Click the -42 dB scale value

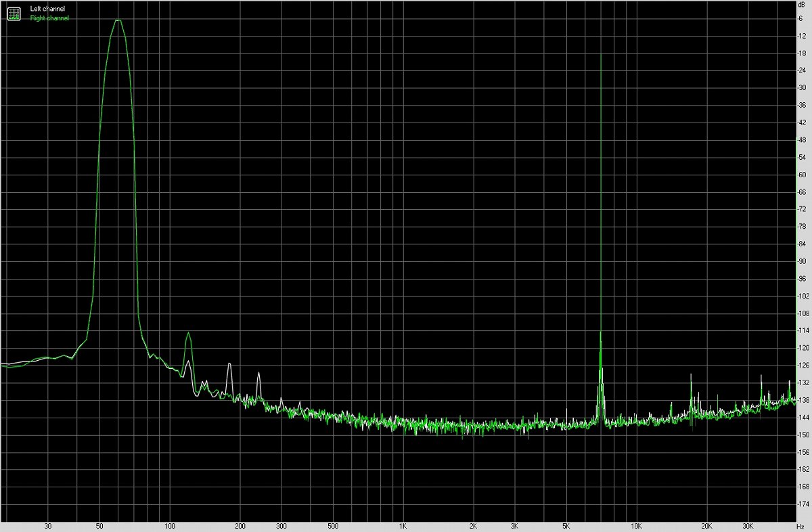803,123
